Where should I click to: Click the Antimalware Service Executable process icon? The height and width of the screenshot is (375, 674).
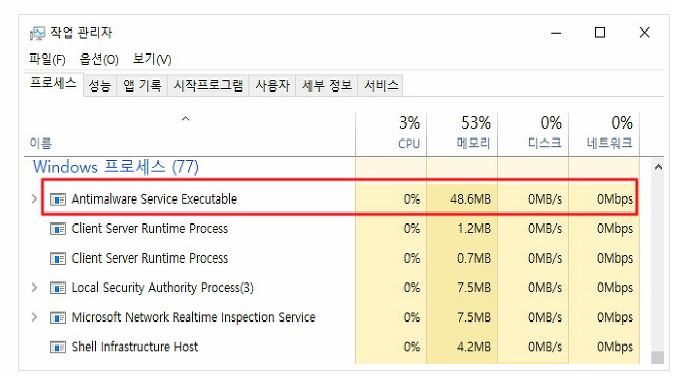pyautogui.click(x=58, y=199)
